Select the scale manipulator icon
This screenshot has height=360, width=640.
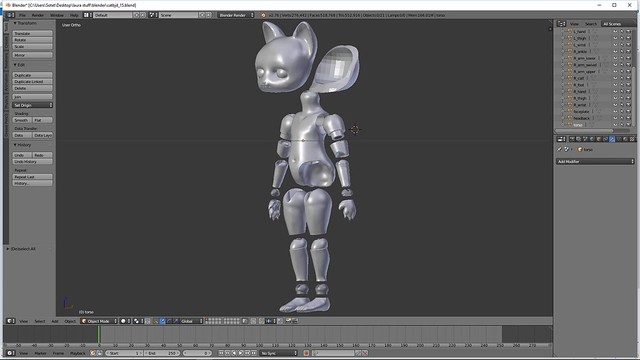click(176, 321)
